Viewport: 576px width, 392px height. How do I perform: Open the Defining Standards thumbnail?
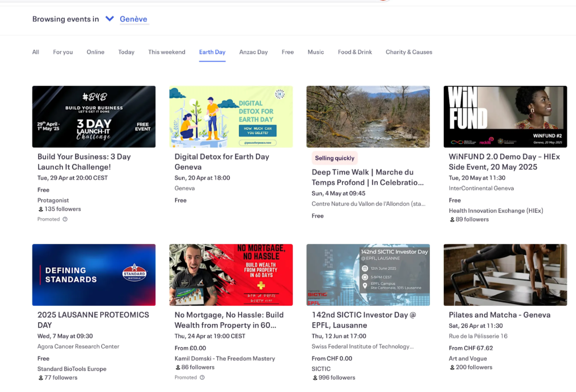(94, 275)
